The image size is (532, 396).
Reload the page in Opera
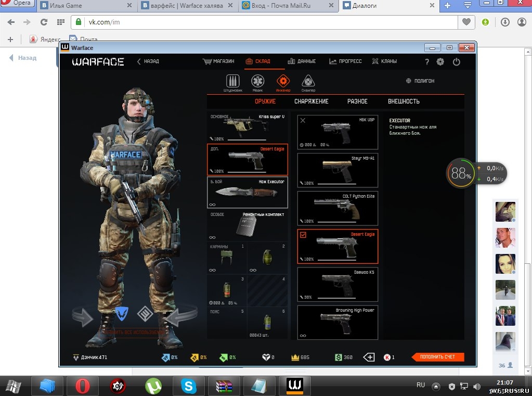tap(44, 22)
